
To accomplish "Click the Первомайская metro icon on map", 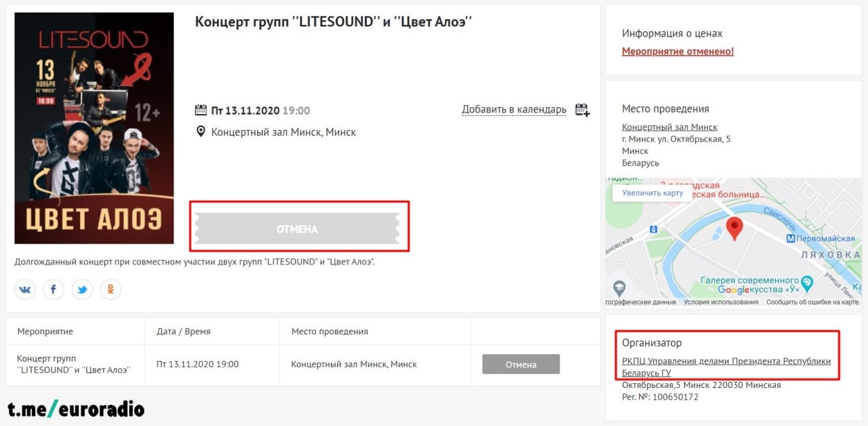I will pos(791,239).
